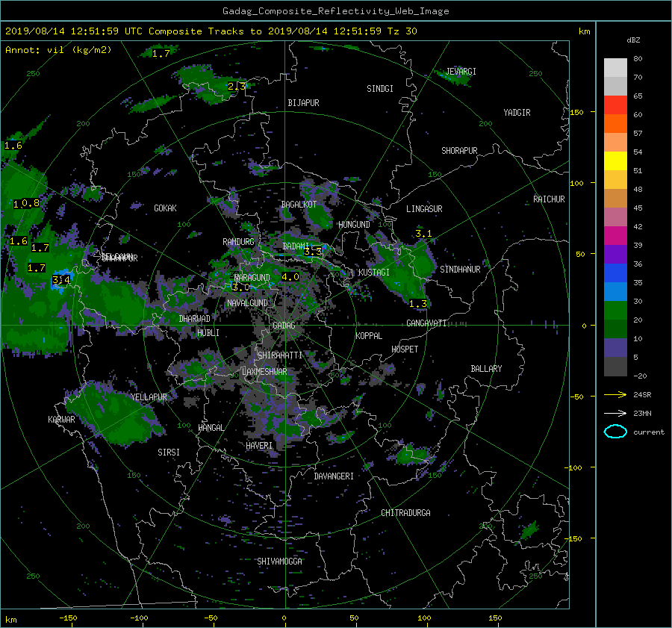Screen dimensions: 672x628
Task: Click the white 80 dBZ color swatch
Action: (615, 68)
